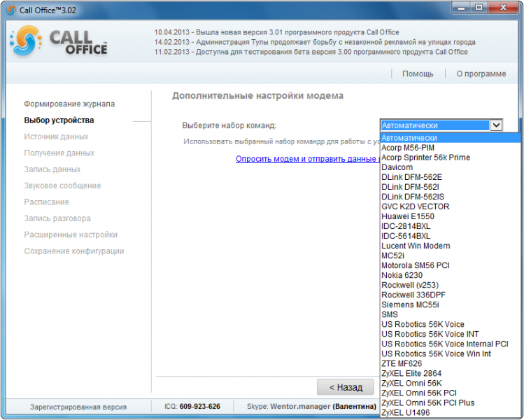This screenshot has width=524, height=420.
Task: Choose Acorp M56-PIM from the list
Action: coord(451,148)
